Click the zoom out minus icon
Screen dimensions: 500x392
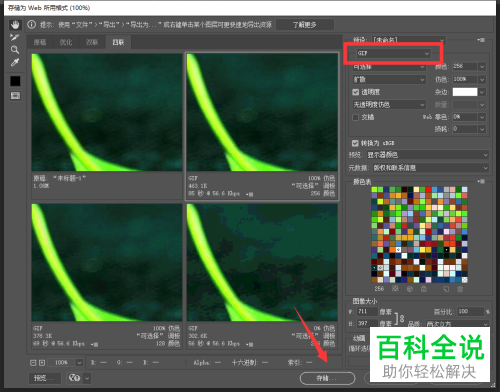(x=33, y=363)
